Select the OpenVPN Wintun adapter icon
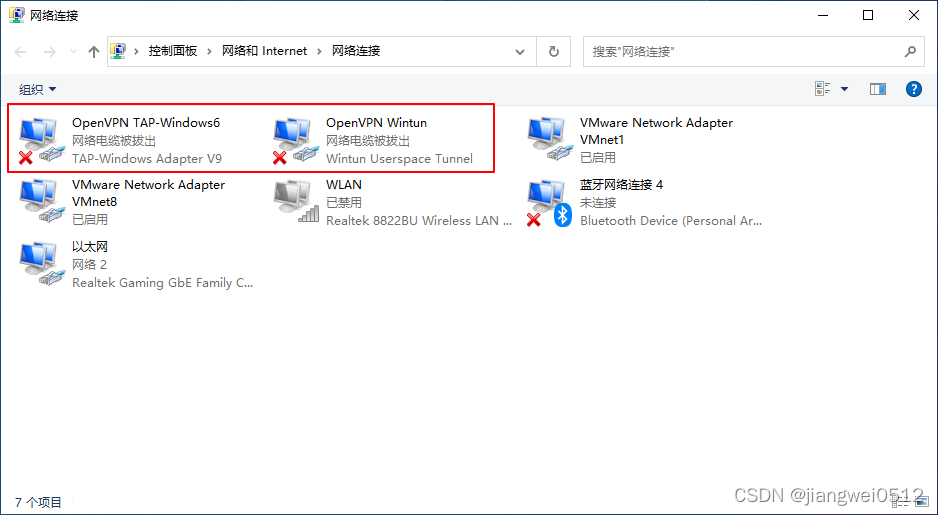 tap(294, 140)
